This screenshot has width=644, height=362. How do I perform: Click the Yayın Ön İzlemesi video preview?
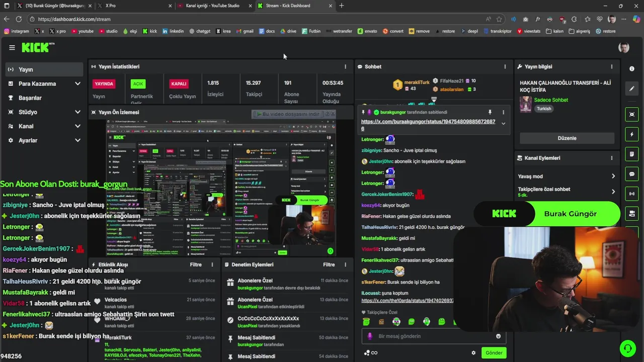click(x=221, y=188)
